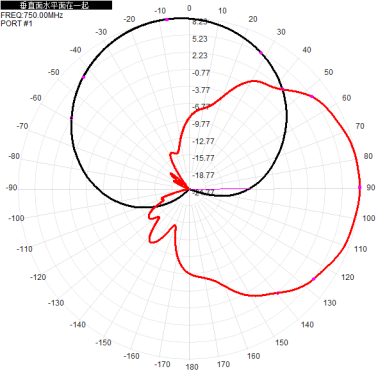This screenshot has height=378, width=378.
Task: Click the positive 90 degree angle label
Action: click(371, 187)
